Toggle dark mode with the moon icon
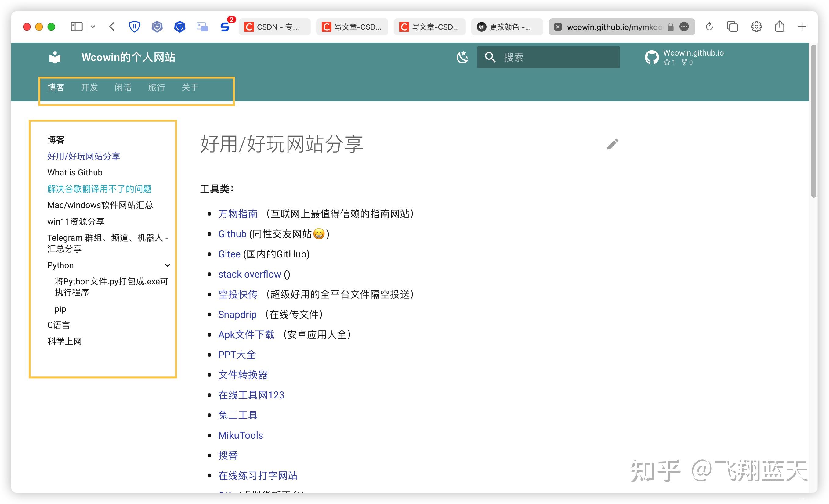The height and width of the screenshot is (504, 829). [462, 57]
